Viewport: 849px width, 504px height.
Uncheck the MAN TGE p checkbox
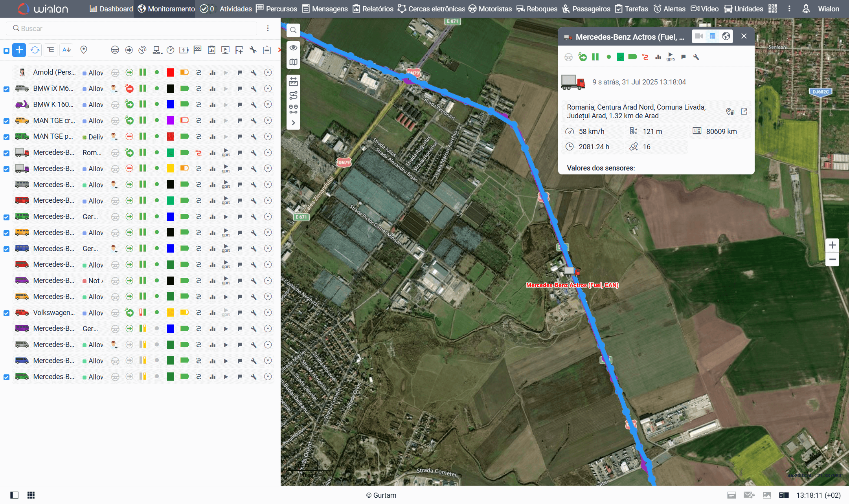(x=6, y=137)
